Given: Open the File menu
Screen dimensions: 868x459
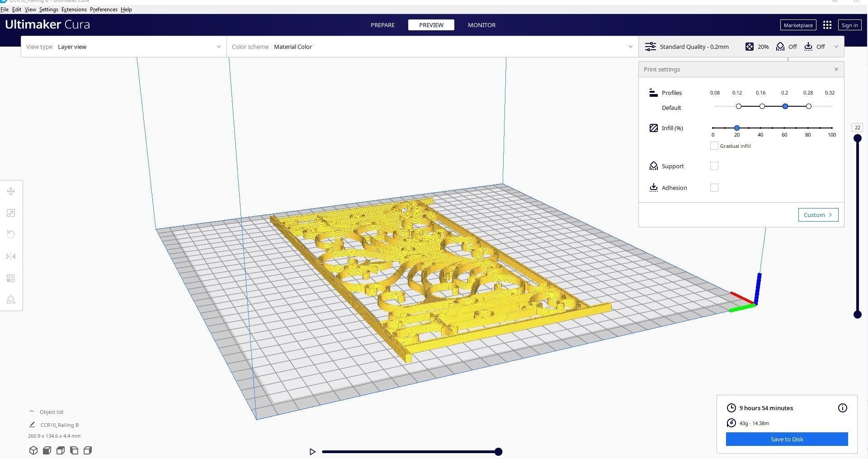Looking at the screenshot, I should [5, 9].
